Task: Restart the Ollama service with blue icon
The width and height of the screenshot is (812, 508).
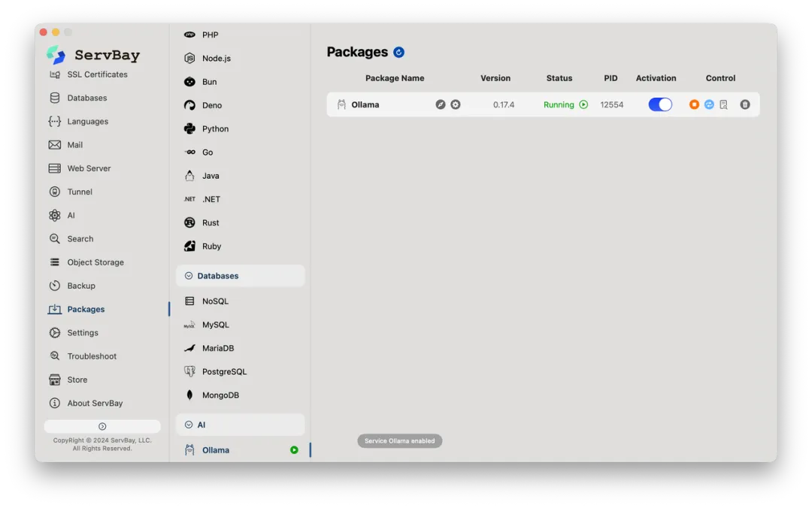Action: pos(709,104)
